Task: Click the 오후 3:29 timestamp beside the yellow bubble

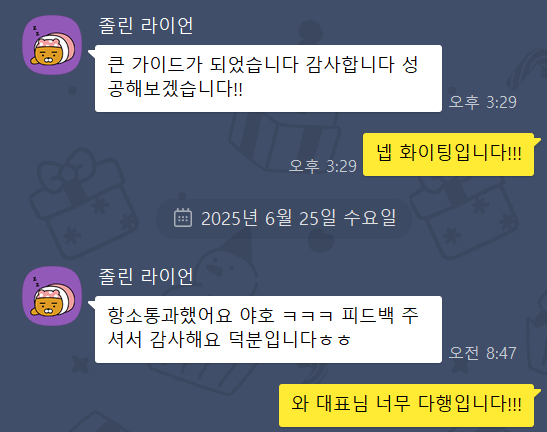Action: tap(323, 166)
